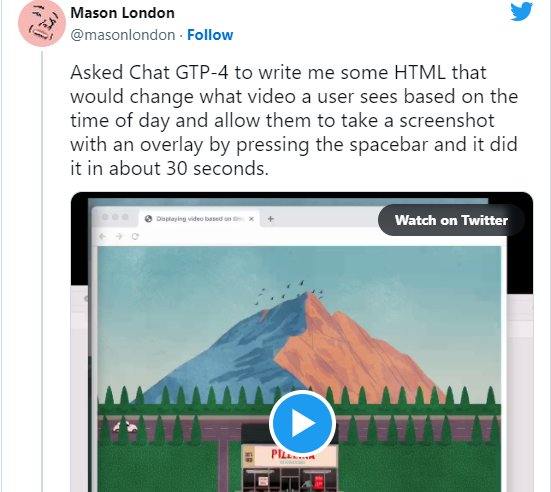Click the browser forward arrow icon
Image resolution: width=551 pixels, height=492 pixels.
click(x=119, y=236)
